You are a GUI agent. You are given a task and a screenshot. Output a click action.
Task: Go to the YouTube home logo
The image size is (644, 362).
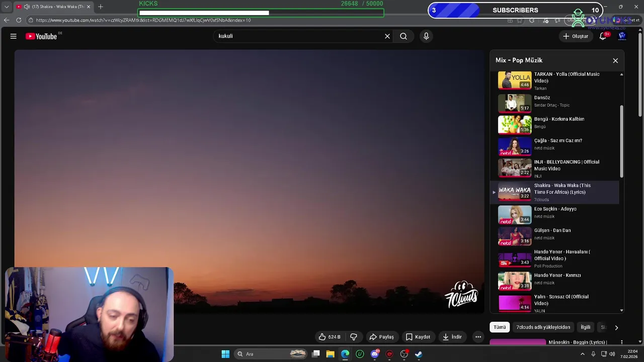[41, 36]
